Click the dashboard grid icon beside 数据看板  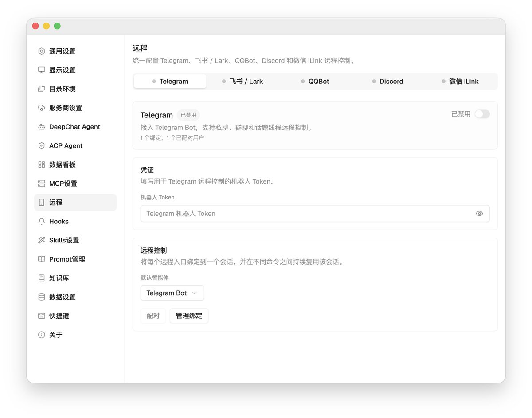(x=42, y=164)
